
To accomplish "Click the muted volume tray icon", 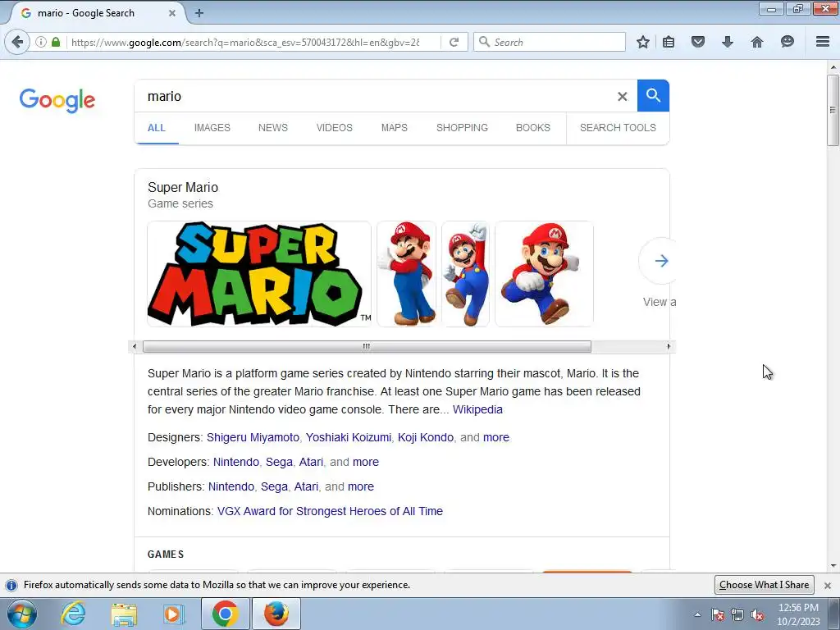I will click(757, 614).
